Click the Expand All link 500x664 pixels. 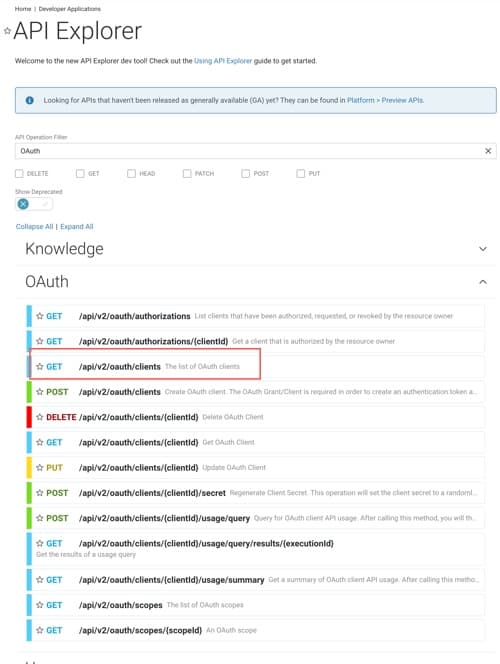77,227
